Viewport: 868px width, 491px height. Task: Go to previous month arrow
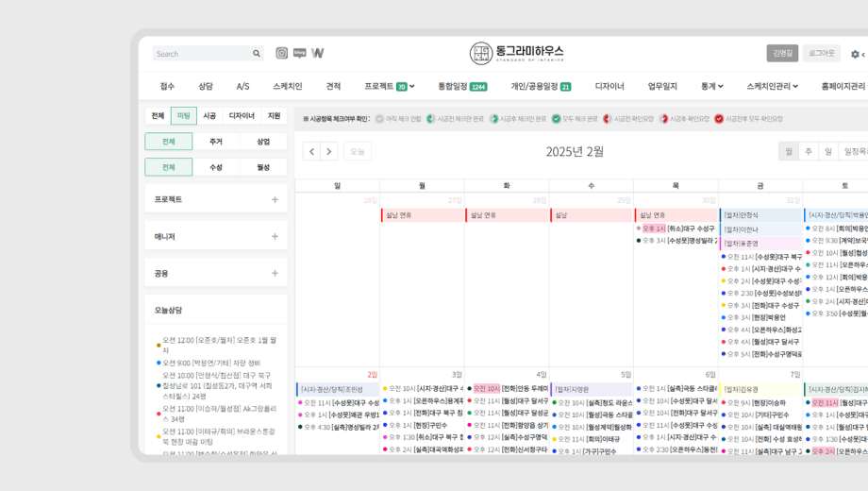(x=311, y=151)
